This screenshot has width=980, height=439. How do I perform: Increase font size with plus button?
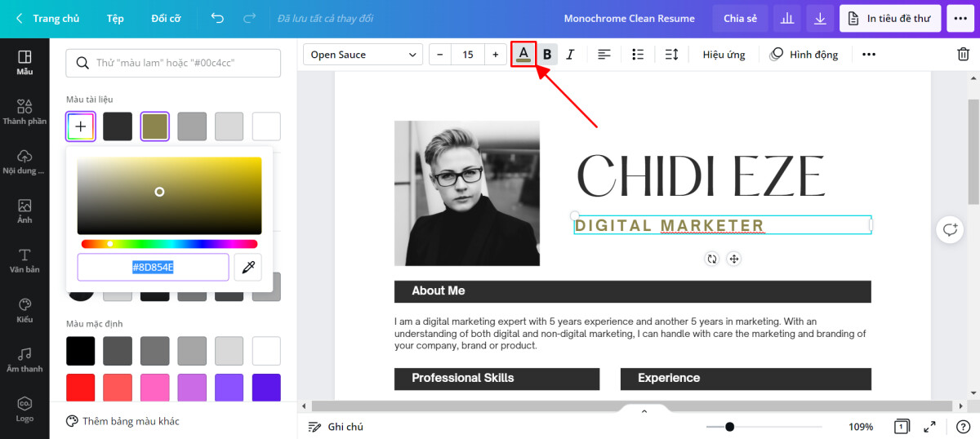click(x=495, y=55)
